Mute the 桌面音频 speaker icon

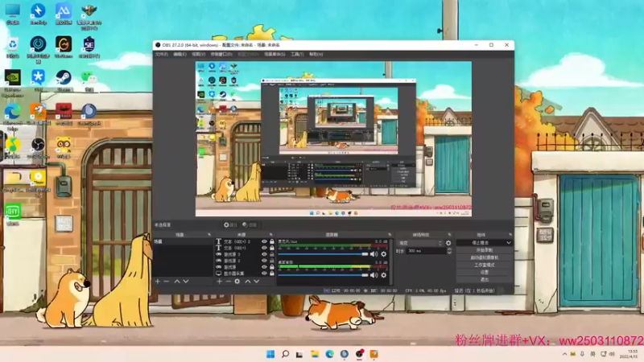(x=374, y=275)
